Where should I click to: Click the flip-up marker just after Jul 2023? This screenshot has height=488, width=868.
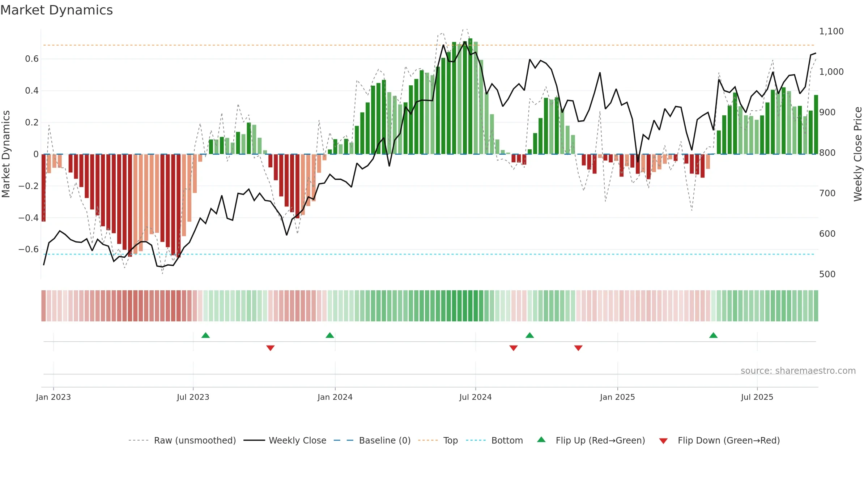[205, 335]
